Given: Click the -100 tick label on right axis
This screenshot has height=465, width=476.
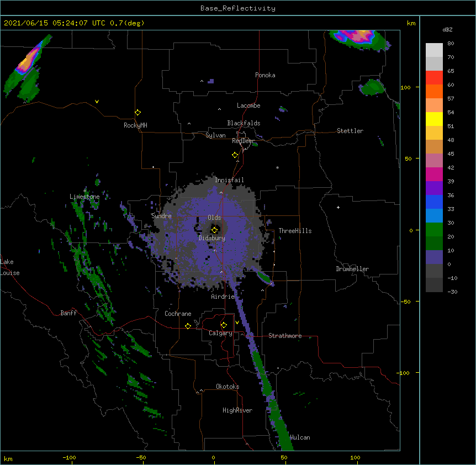Looking at the screenshot, I should click(x=403, y=373).
